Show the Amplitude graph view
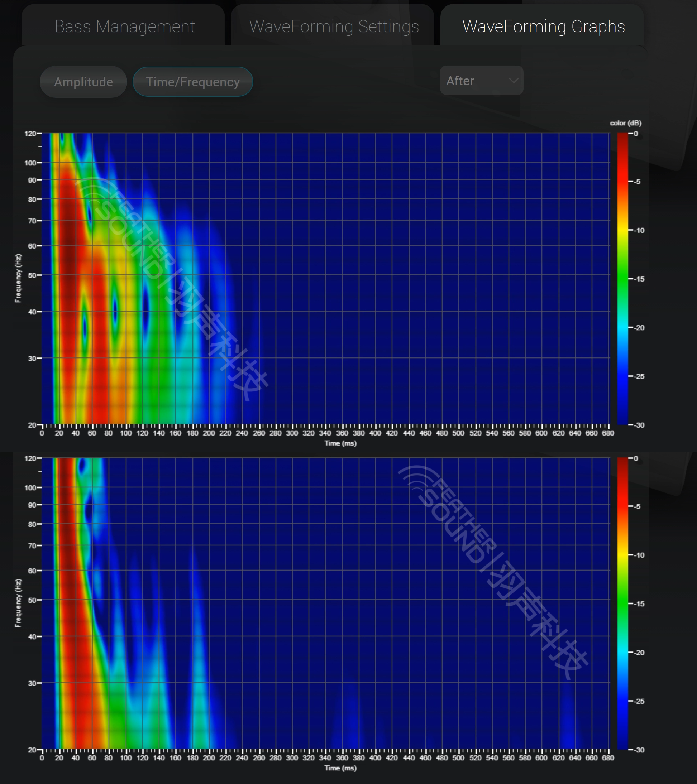Image resolution: width=697 pixels, height=784 pixels. point(83,82)
